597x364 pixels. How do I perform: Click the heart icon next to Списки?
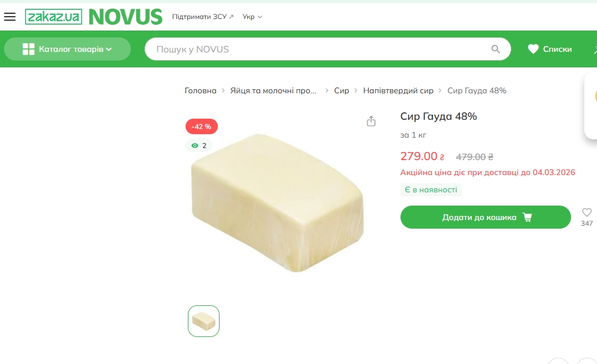pyautogui.click(x=533, y=49)
